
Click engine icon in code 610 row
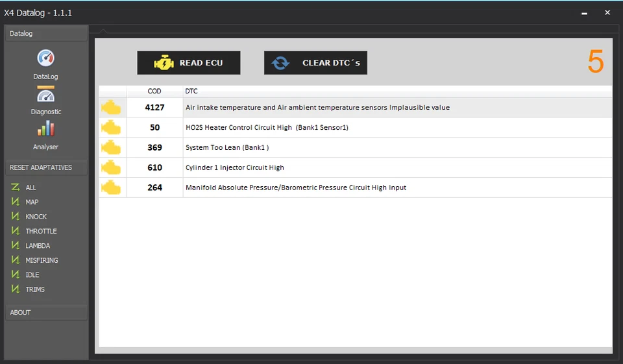111,167
